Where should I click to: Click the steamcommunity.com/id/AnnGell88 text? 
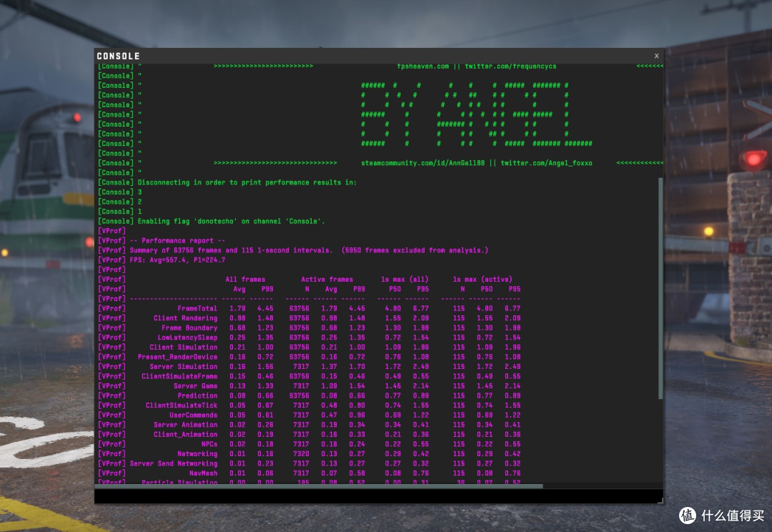pos(422,163)
